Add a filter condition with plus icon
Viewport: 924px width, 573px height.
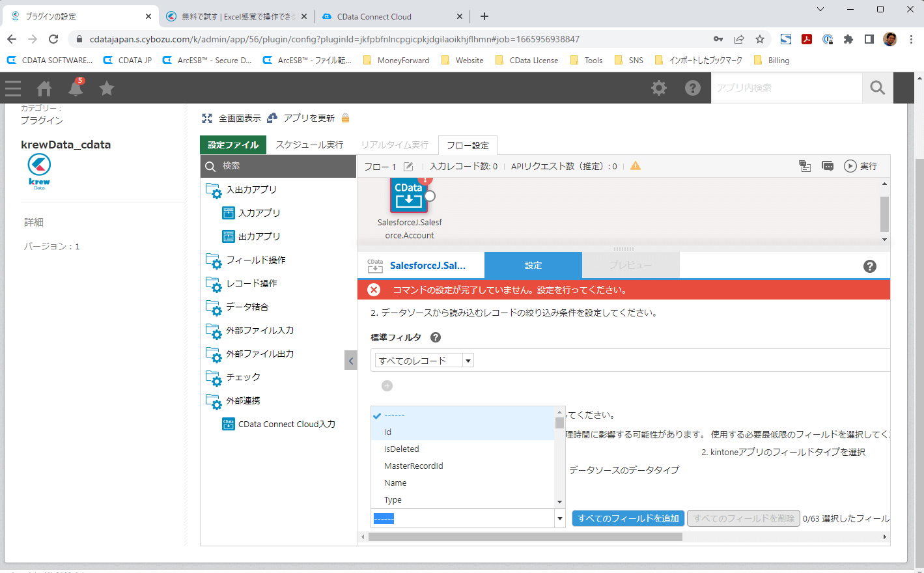[387, 386]
